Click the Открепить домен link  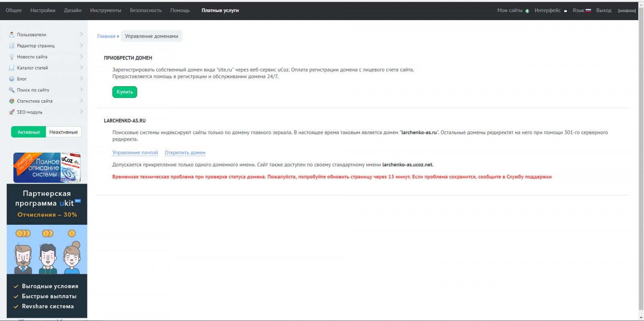coord(185,153)
